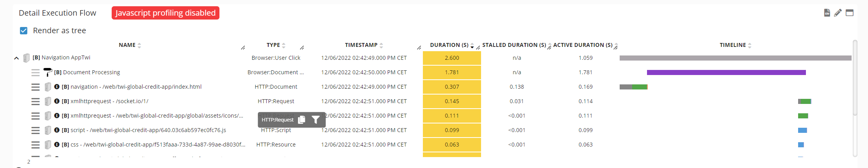Sort by Name column header
The height and width of the screenshot is (168, 868).
pos(127,45)
